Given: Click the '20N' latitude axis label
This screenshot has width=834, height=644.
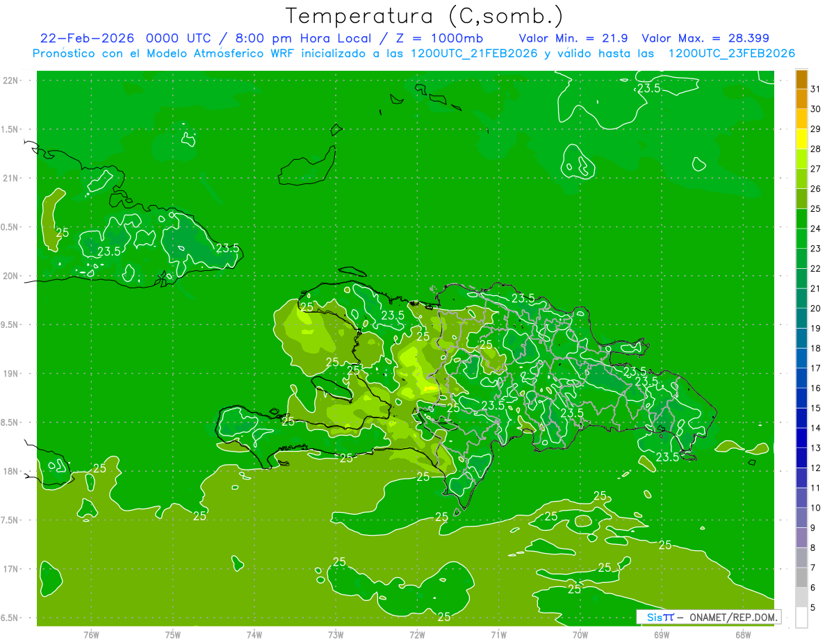Looking at the screenshot, I should click(x=10, y=276).
